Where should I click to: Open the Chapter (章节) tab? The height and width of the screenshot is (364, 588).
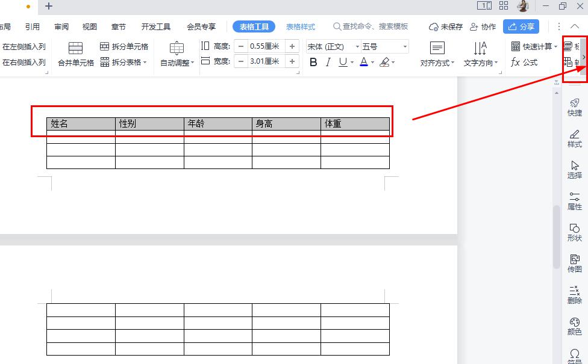pos(119,26)
